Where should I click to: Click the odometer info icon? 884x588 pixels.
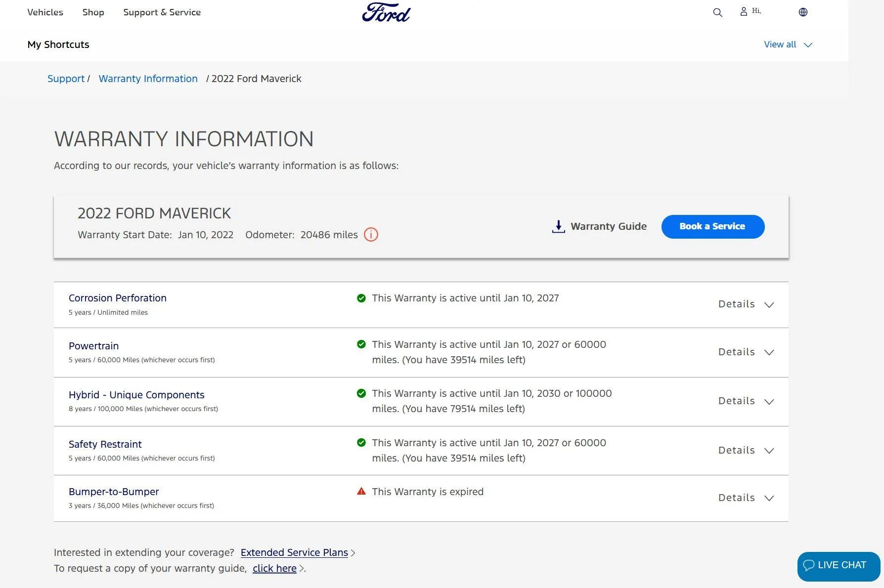tap(371, 235)
